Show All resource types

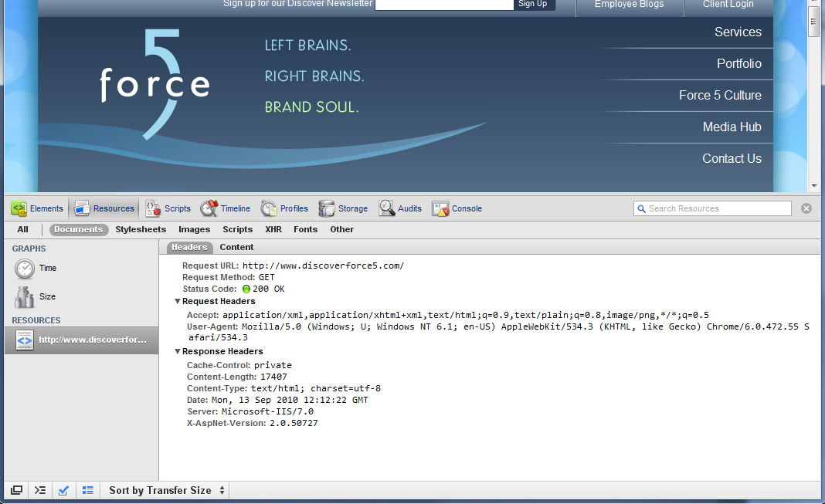click(22, 230)
